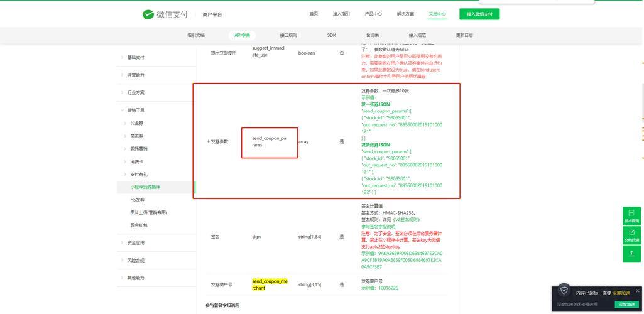644x314 pixels.
Task: Switch to the 名词表 tab
Action: coord(373,35)
